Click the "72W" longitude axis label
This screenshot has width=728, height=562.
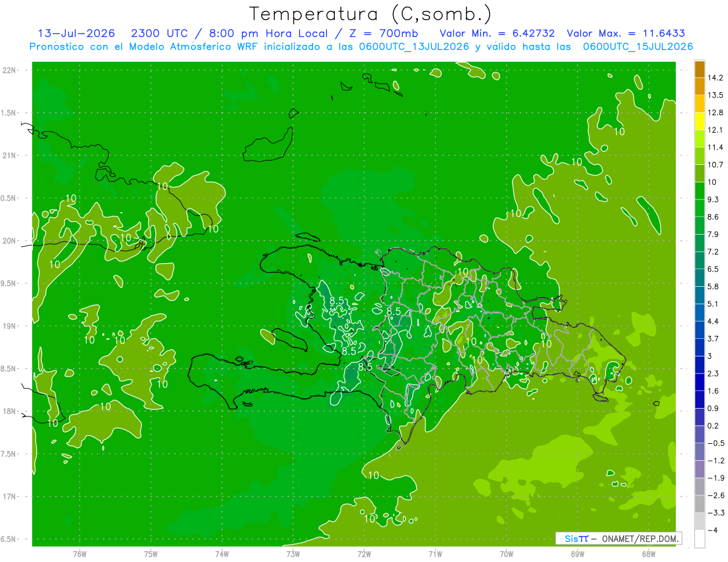364,554
